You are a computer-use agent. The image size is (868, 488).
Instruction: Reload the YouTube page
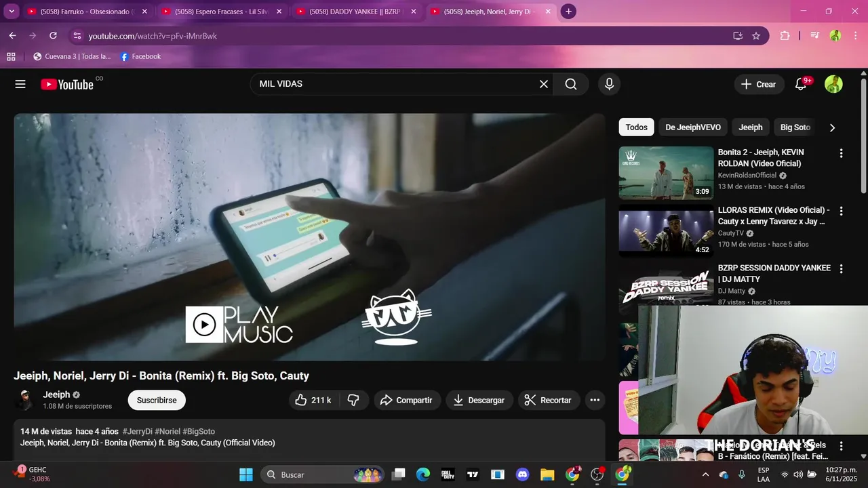[x=53, y=35]
